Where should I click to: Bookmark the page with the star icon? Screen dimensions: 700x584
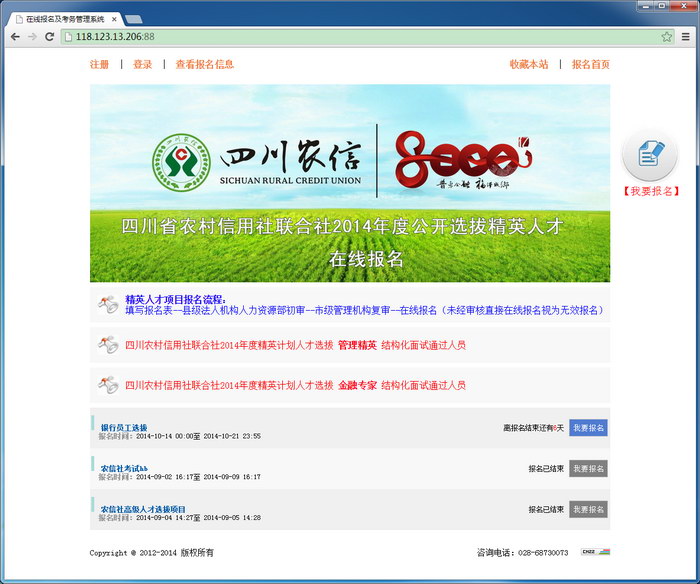(x=667, y=37)
